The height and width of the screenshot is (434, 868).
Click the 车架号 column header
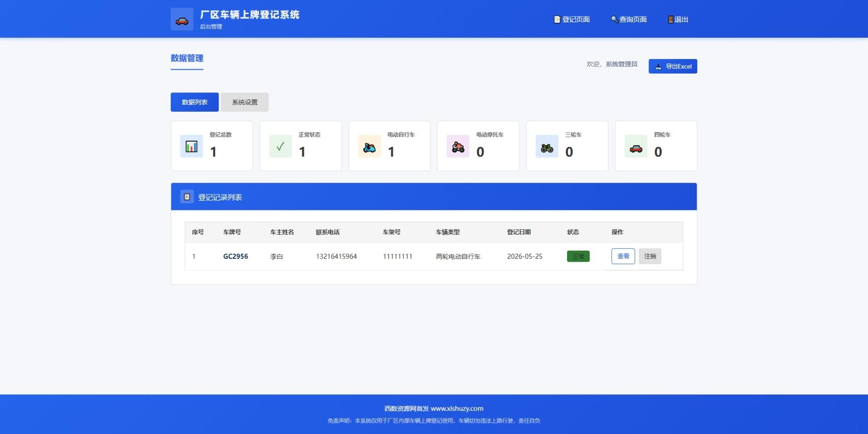[391, 232]
